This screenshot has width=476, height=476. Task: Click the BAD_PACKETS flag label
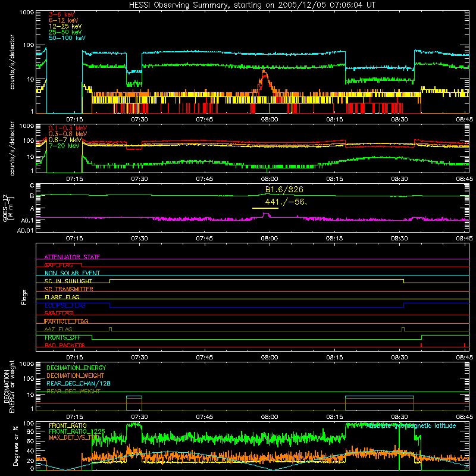click(65, 345)
